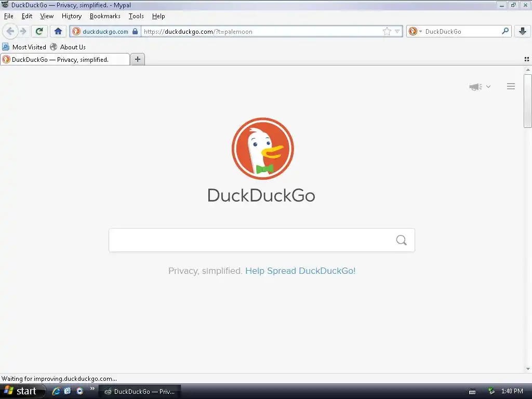Open the Windows start button
The width and height of the screenshot is (532, 399).
coord(22,391)
